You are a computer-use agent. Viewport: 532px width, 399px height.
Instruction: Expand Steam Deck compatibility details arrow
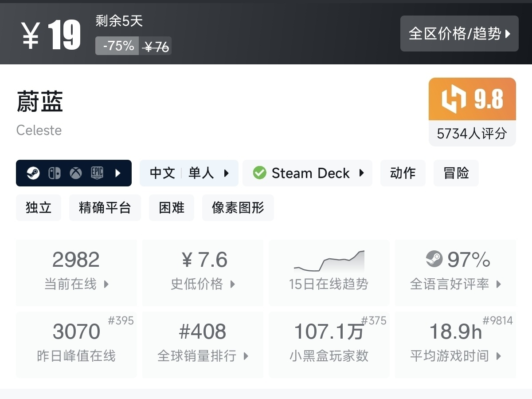pos(362,173)
